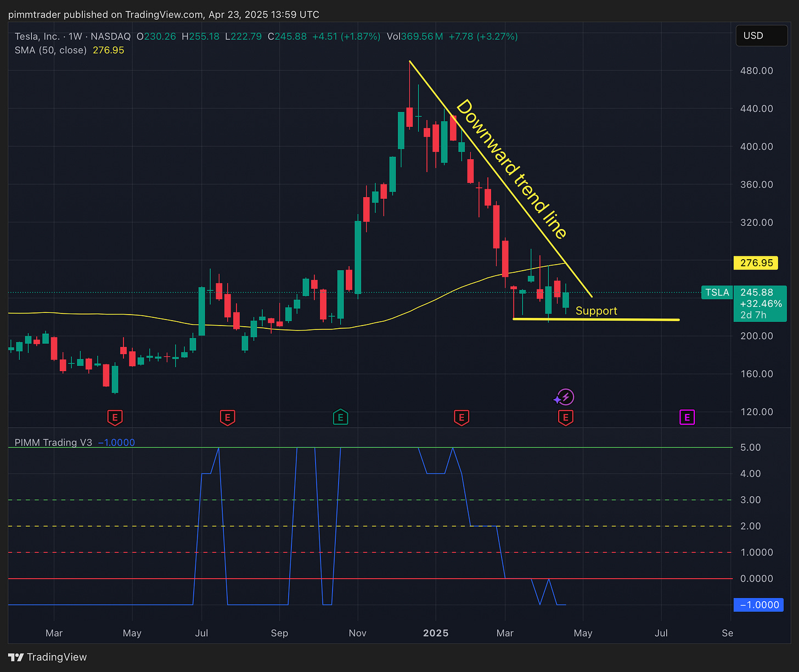Click the 2.00 indicator axis label

coord(750,526)
